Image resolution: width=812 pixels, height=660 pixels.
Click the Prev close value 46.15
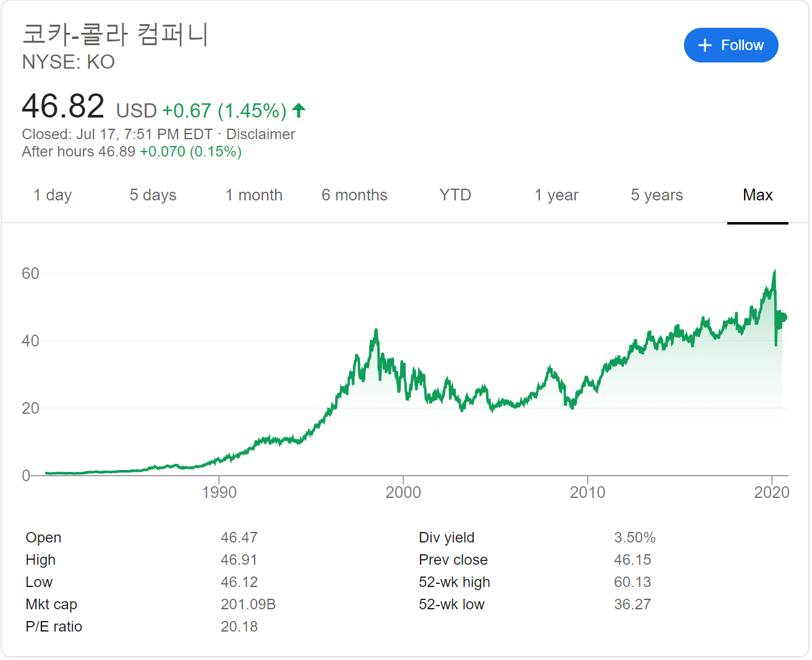[633, 560]
